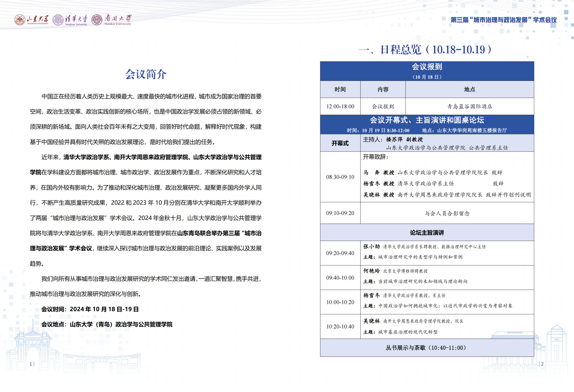Image resolution: width=574 pixels, height=392 pixels.
Task: Click the 日程总览 schedule heading
Action: tap(426, 50)
